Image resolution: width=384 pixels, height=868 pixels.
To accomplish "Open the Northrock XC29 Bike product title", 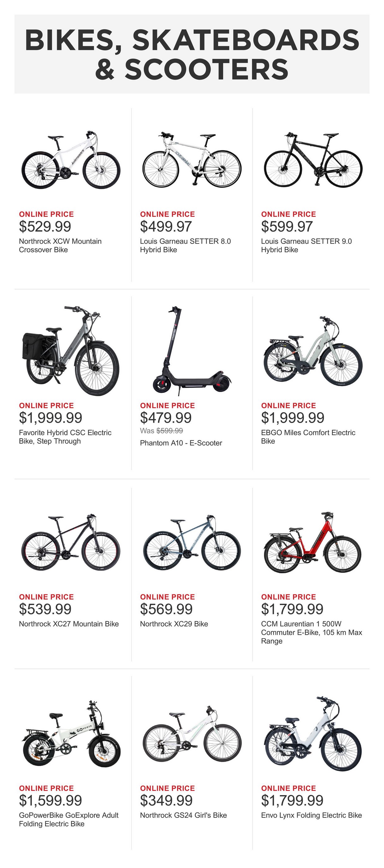I will tap(174, 624).
